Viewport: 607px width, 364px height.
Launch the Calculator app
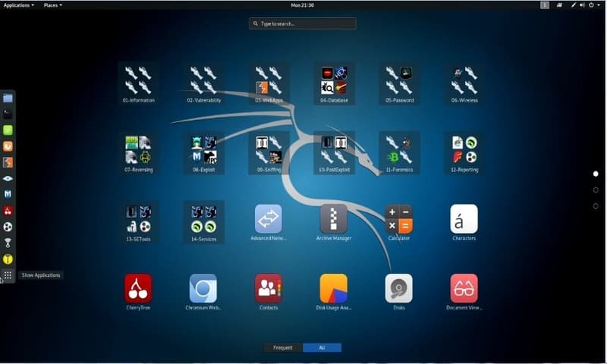tap(399, 222)
